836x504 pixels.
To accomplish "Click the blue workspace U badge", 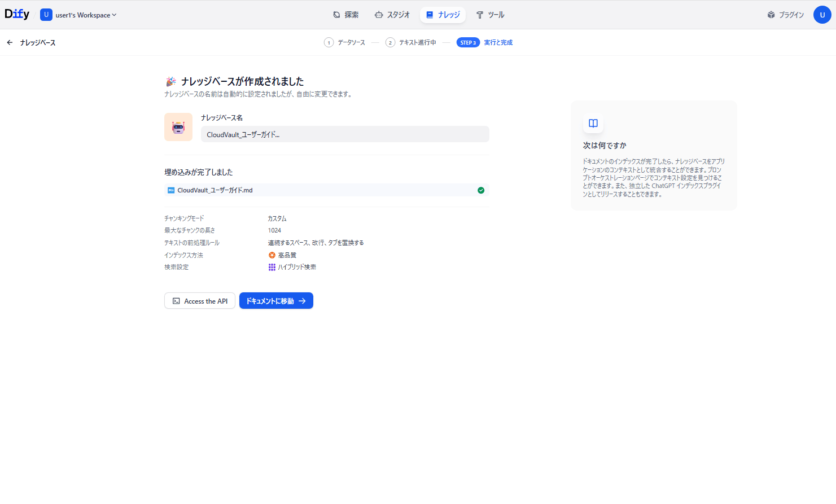I will tap(46, 15).
